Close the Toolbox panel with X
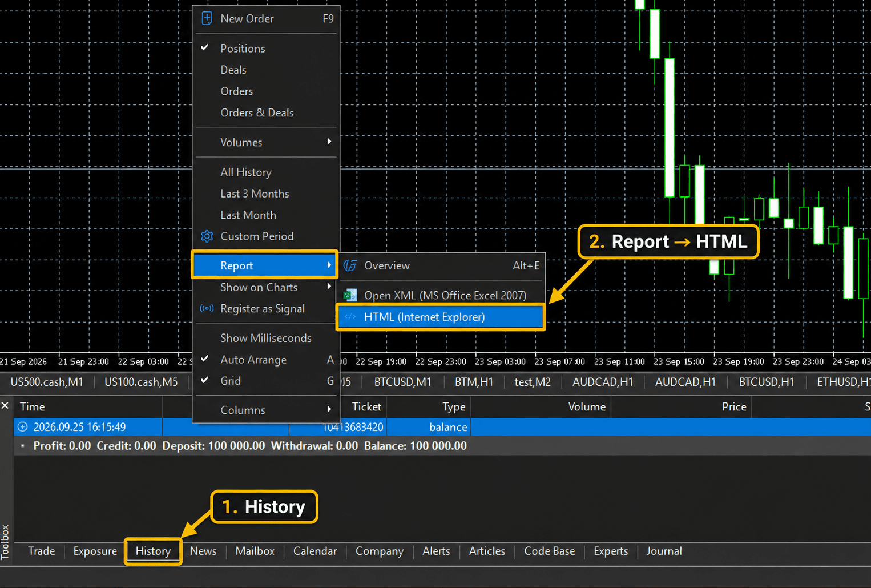This screenshot has width=871, height=588. point(5,405)
